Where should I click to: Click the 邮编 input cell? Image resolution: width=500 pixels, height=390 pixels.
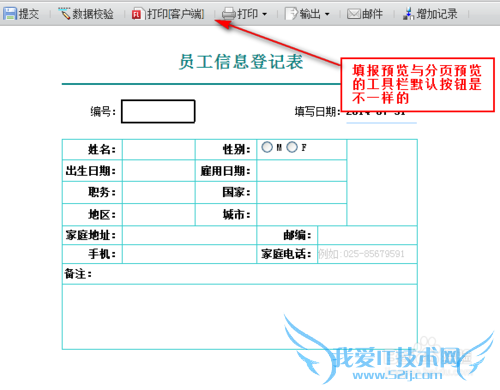coord(367,235)
